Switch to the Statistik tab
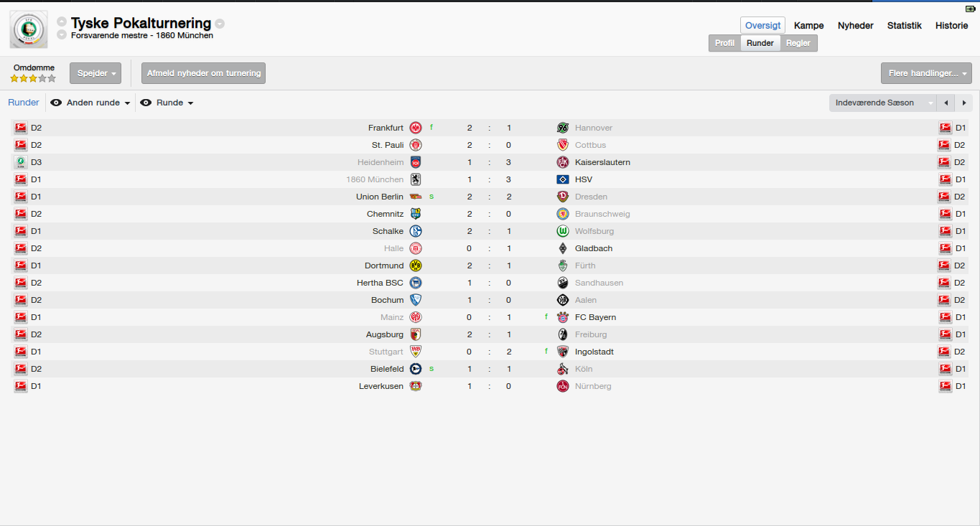The height and width of the screenshot is (526, 980). point(904,25)
